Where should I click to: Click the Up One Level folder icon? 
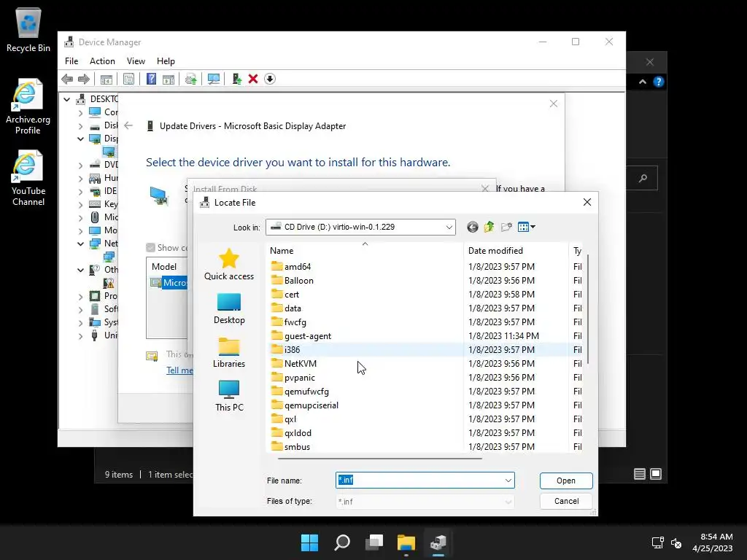pyautogui.click(x=489, y=227)
